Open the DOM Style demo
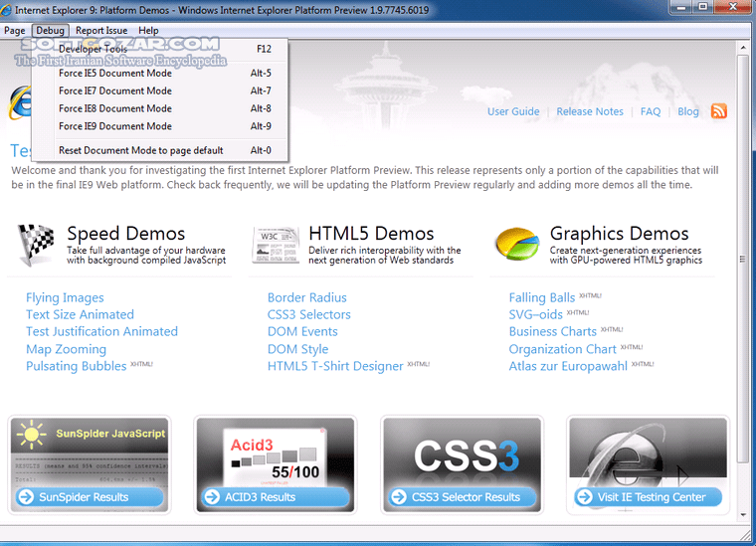The width and height of the screenshot is (756, 546). click(298, 349)
